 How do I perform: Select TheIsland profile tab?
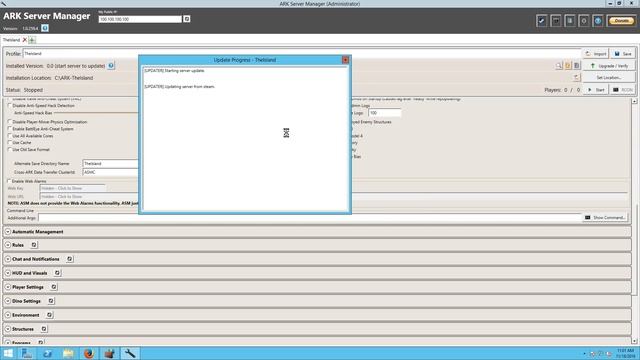(x=11, y=40)
